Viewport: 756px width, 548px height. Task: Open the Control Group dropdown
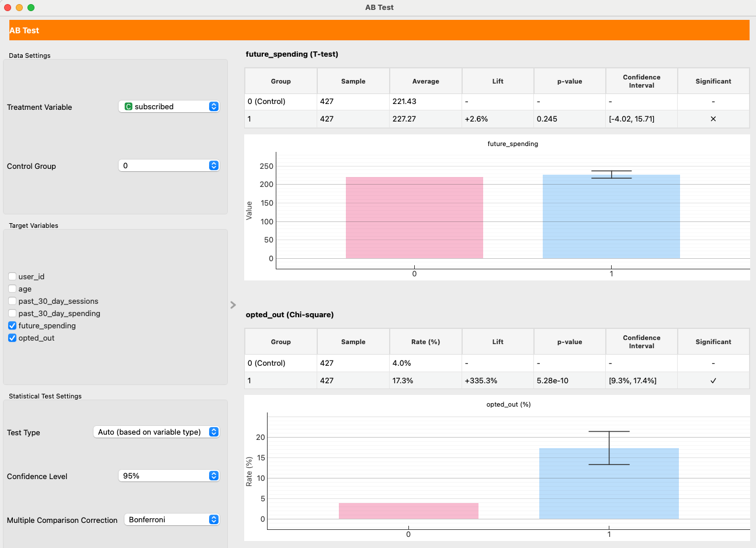tap(169, 165)
